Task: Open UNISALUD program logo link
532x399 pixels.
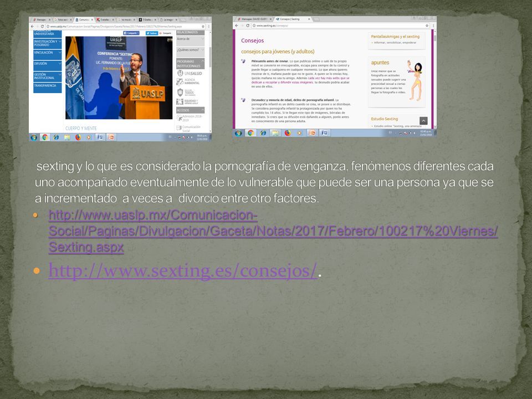Action: [190, 73]
